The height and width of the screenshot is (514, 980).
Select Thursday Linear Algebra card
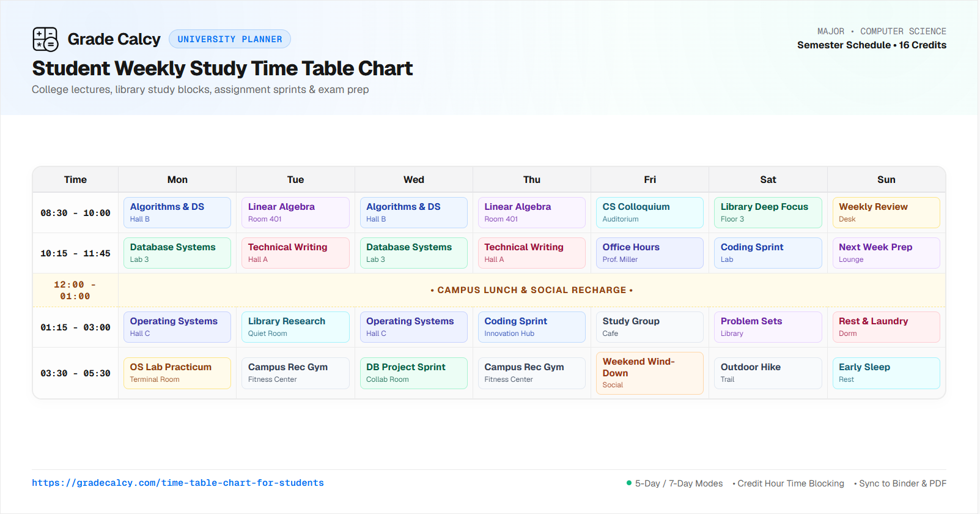(x=532, y=212)
